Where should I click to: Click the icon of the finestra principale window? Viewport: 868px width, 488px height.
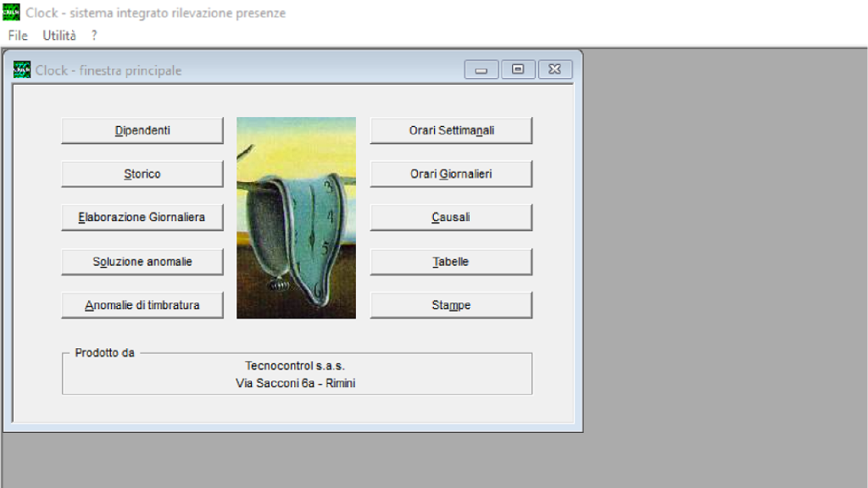[22, 70]
